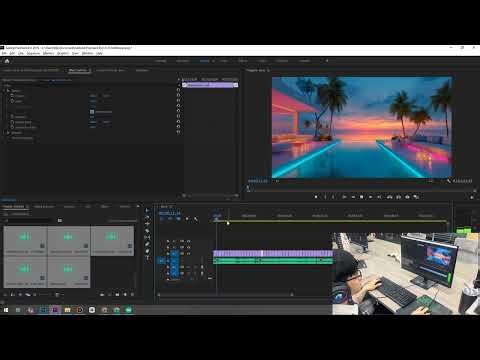Open the Sequence menu
The width and height of the screenshot is (480, 360).
tap(33, 53)
